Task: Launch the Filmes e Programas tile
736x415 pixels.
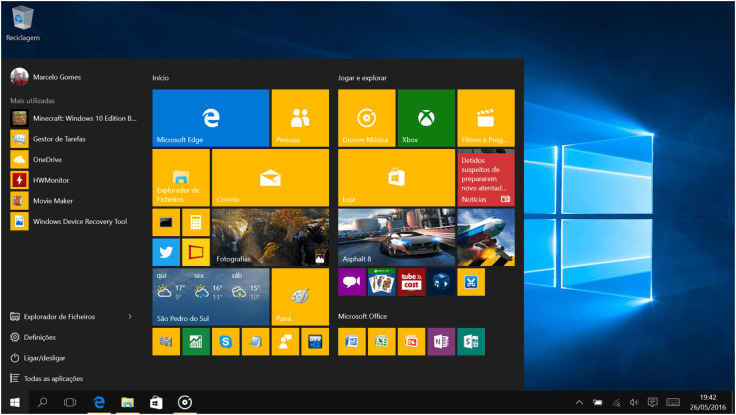Action: coord(485,118)
